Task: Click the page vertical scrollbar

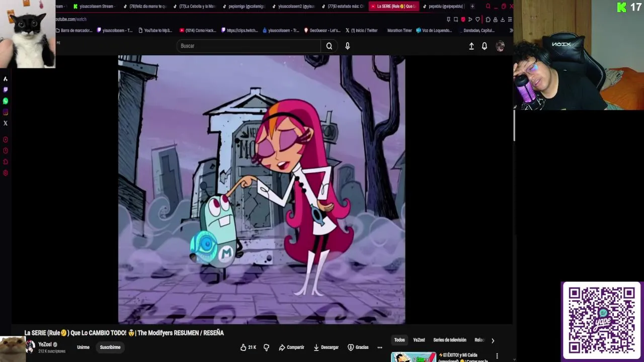Action: 514,126
